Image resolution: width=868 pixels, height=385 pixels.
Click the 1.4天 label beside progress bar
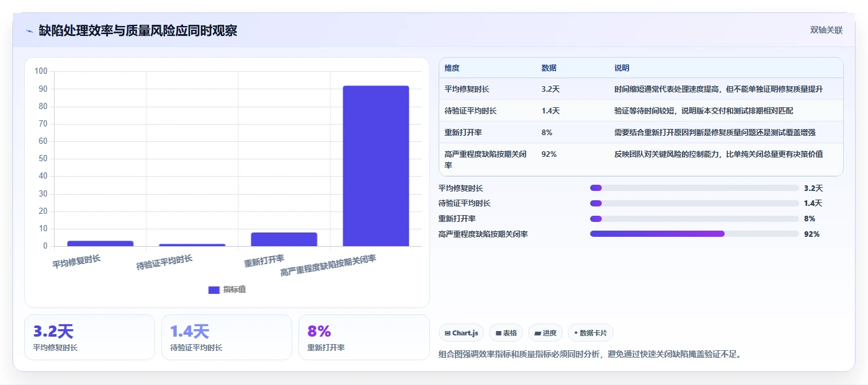pyautogui.click(x=813, y=203)
